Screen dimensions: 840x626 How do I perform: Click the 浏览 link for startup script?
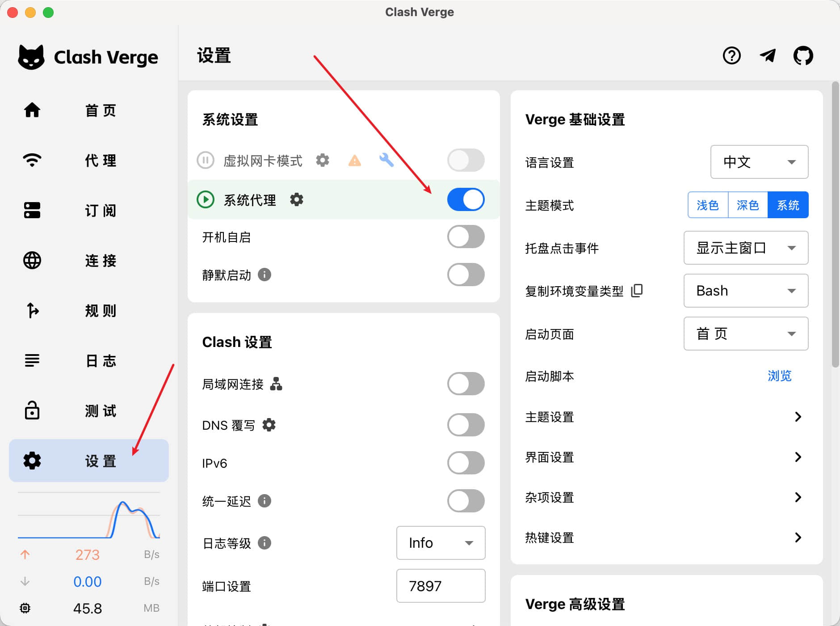pyautogui.click(x=779, y=376)
